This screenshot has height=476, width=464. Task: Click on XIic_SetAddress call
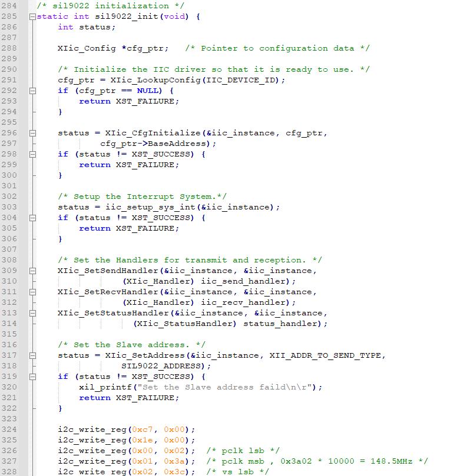click(145, 355)
